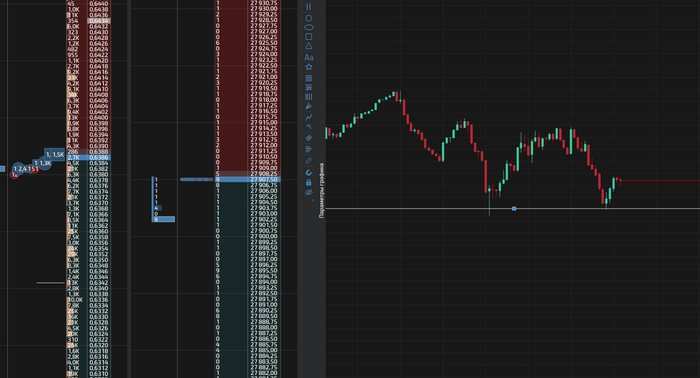This screenshot has width=700, height=378.
Task: Click the blue handle on horizontal line
Action: pos(514,208)
